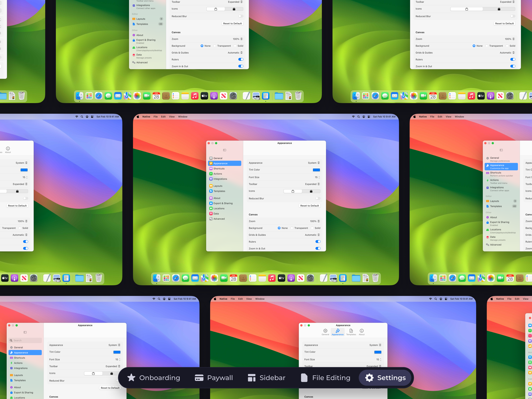532x399 pixels.
Task: Open Finder in center screen's dock
Action: 157,278
